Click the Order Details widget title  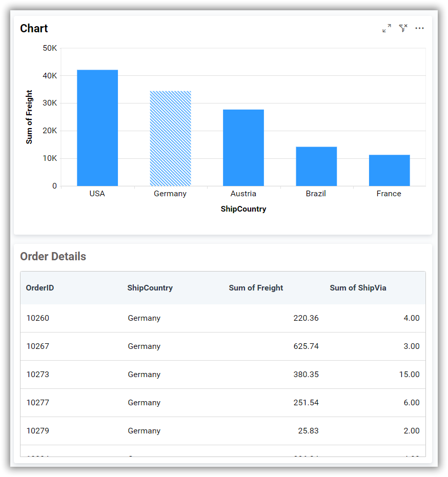[x=53, y=256]
